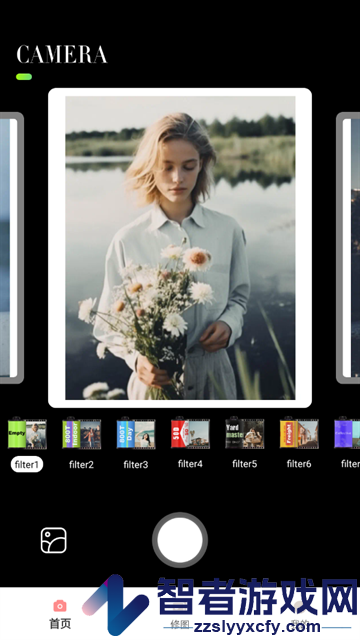Choose the purple film roll thumbnail
360x640 pixels.
(x=347, y=433)
